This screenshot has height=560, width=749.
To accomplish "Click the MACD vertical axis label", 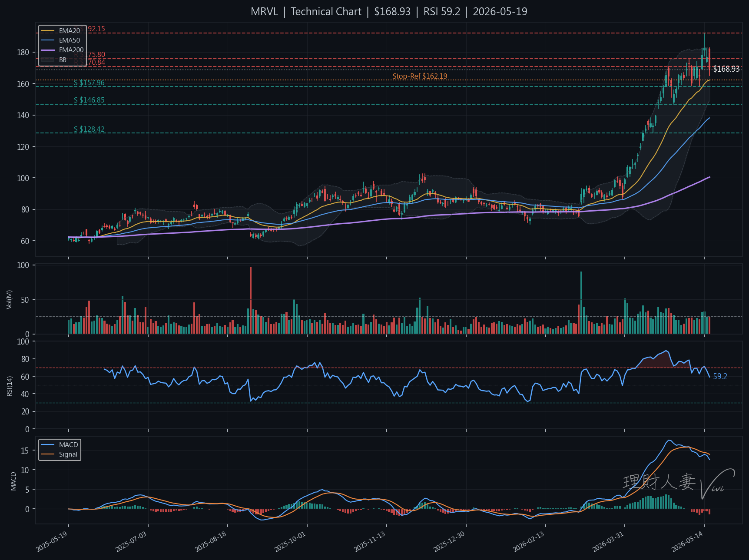I will (13, 481).
